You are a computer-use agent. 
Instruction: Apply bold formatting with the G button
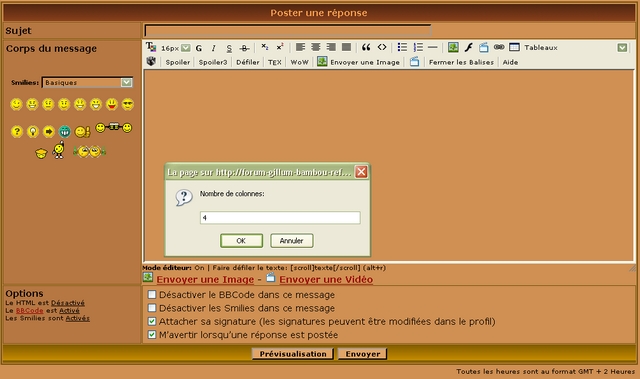[199, 48]
